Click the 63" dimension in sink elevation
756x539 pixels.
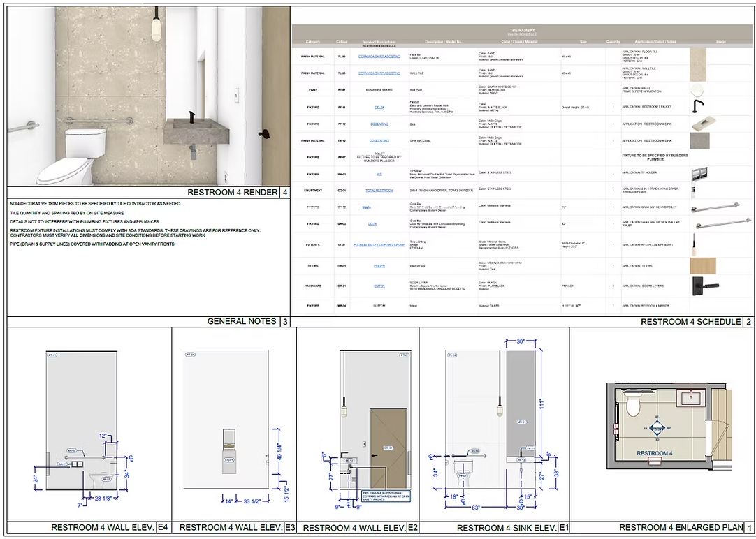[x=477, y=507]
